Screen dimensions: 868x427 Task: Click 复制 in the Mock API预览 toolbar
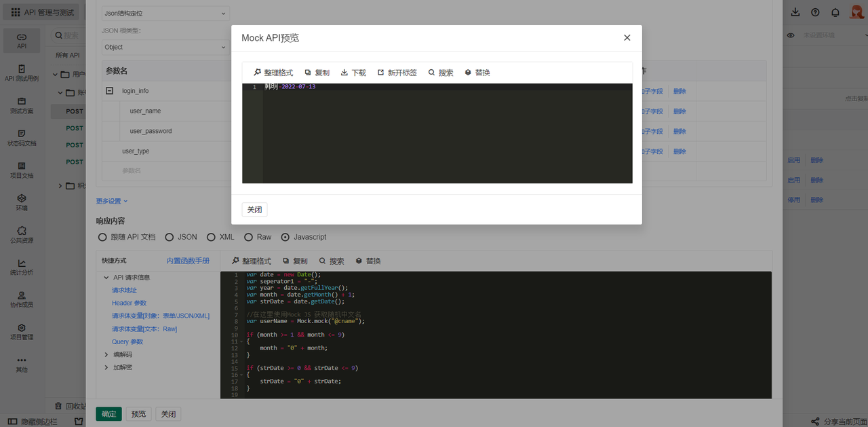pyautogui.click(x=317, y=73)
